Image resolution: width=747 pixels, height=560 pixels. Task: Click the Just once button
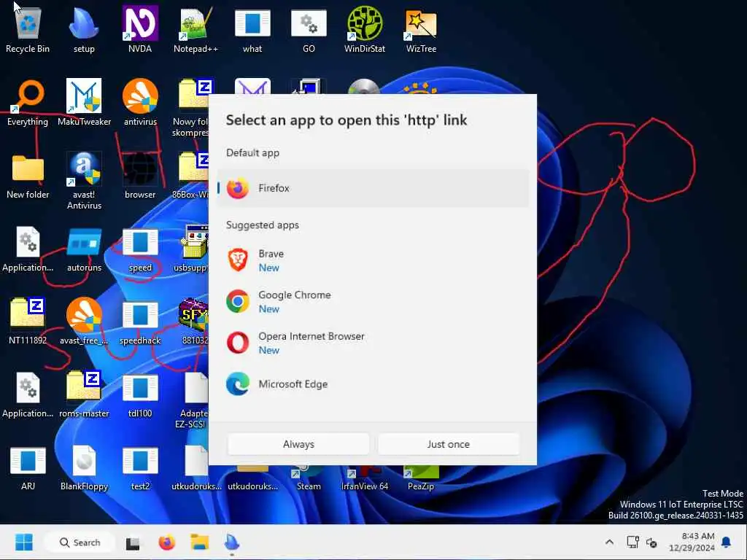pyautogui.click(x=449, y=444)
